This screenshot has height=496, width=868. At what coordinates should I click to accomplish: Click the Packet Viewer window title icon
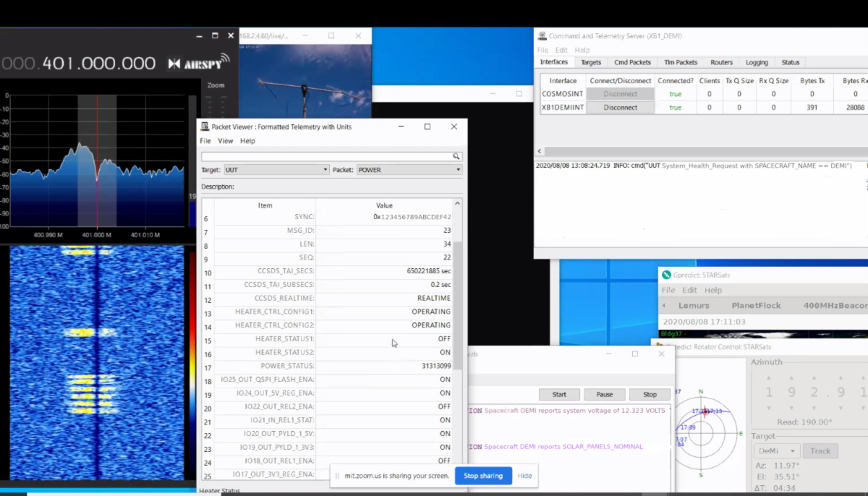pyautogui.click(x=205, y=127)
